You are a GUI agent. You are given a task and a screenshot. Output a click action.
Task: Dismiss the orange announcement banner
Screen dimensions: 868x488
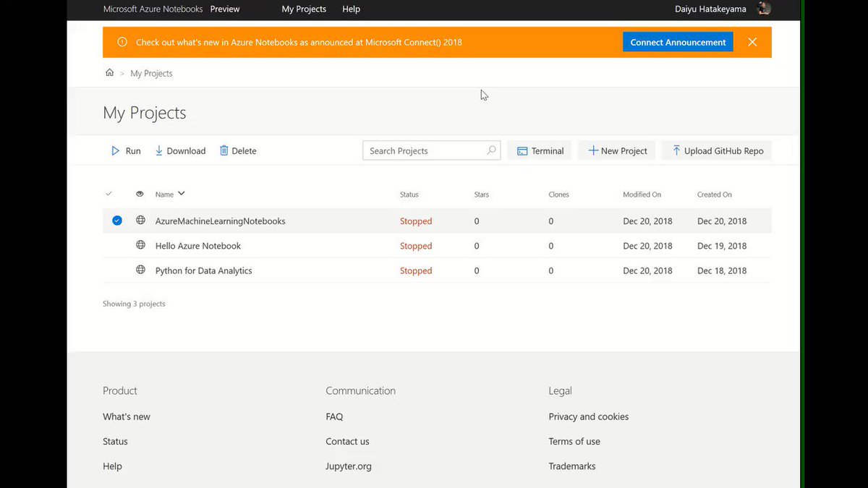(752, 42)
